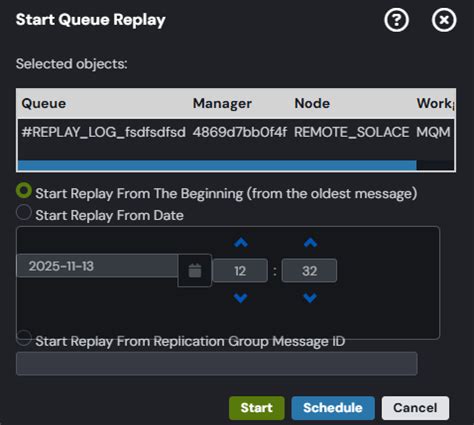The width and height of the screenshot is (474, 425).
Task: Click the Cancel button
Action: click(x=415, y=408)
